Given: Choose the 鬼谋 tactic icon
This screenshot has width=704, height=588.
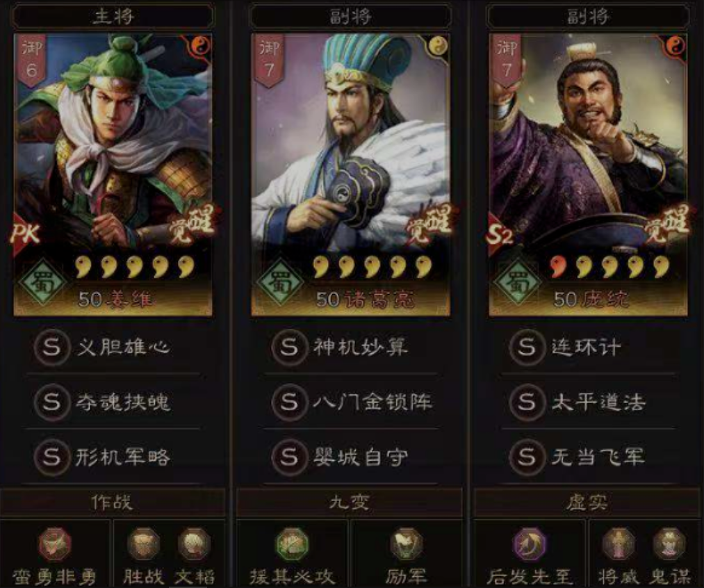Looking at the screenshot, I should coord(669,544).
